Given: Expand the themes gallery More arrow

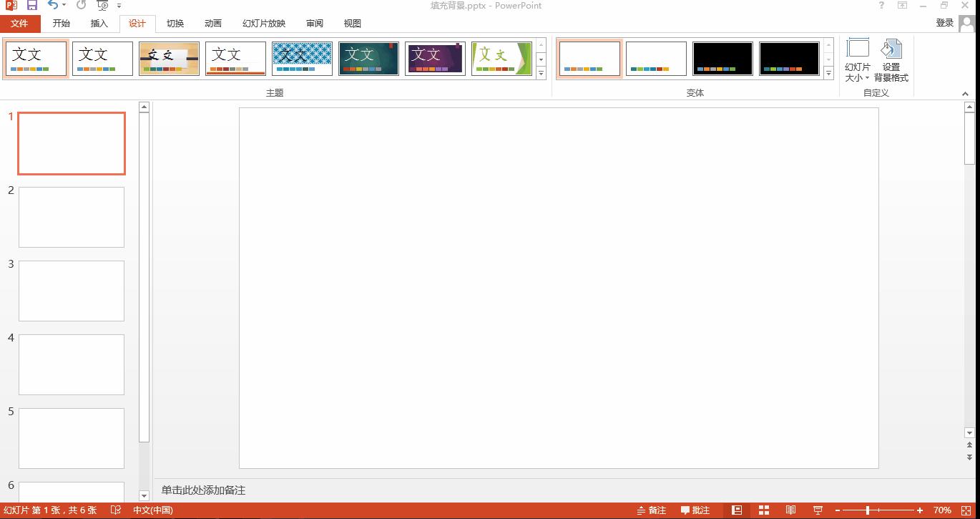Looking at the screenshot, I should [541, 73].
